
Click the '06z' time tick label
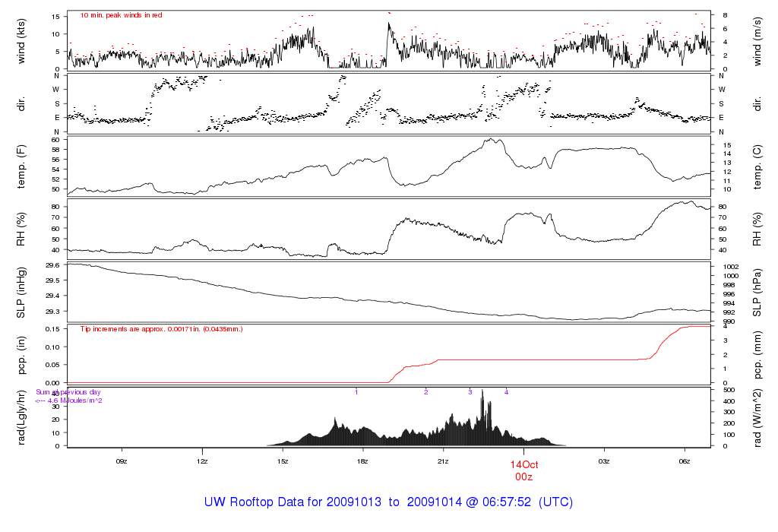pyautogui.click(x=685, y=461)
